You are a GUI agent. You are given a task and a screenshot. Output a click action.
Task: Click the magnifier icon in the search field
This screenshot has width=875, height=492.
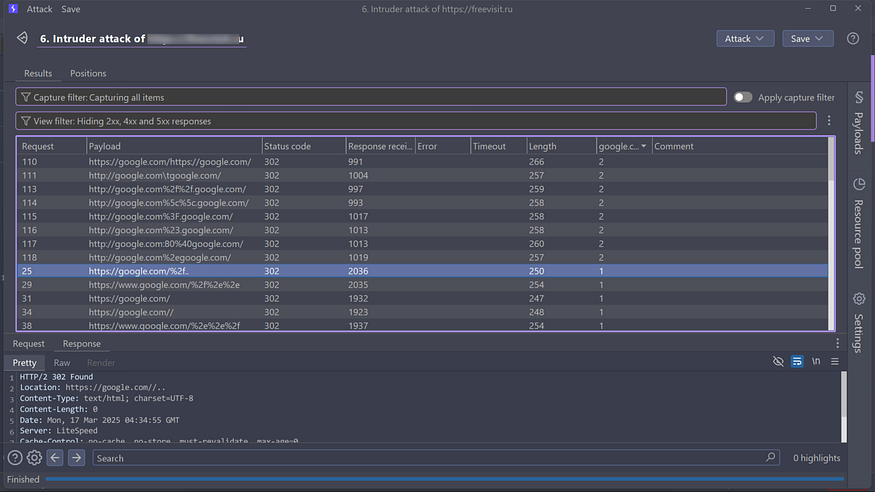770,457
